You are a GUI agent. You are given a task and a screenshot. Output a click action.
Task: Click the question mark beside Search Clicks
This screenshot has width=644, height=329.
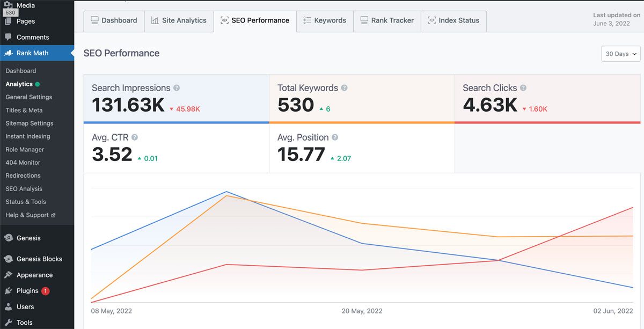[523, 88]
